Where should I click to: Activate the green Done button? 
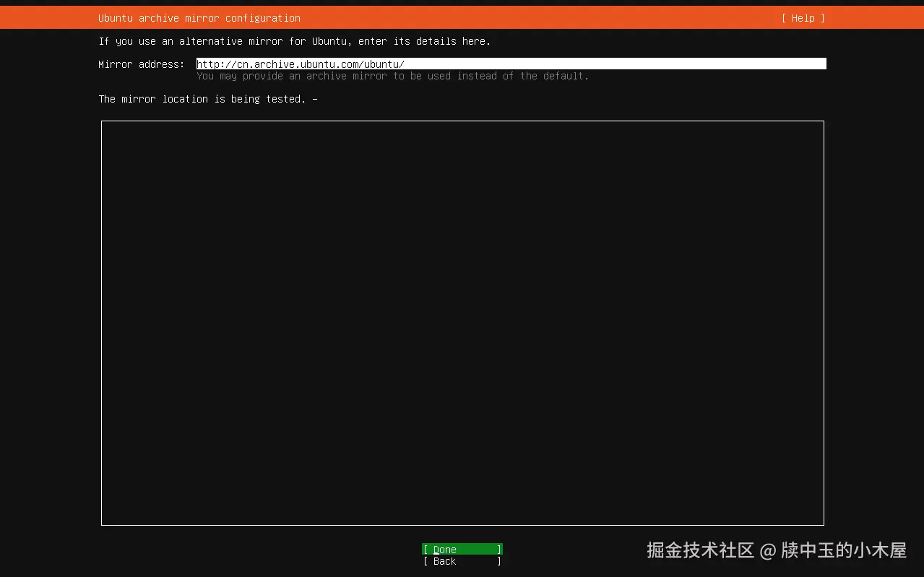tap(462, 550)
